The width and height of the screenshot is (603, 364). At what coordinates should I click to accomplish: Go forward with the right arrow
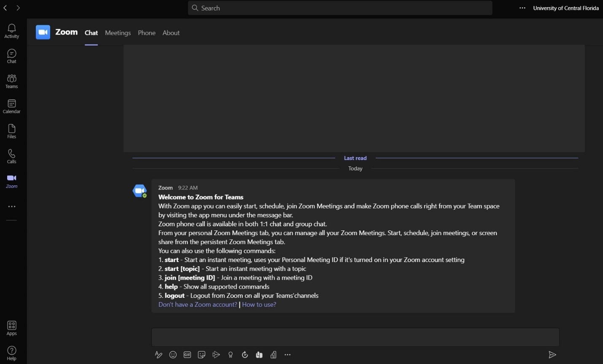pyautogui.click(x=18, y=8)
